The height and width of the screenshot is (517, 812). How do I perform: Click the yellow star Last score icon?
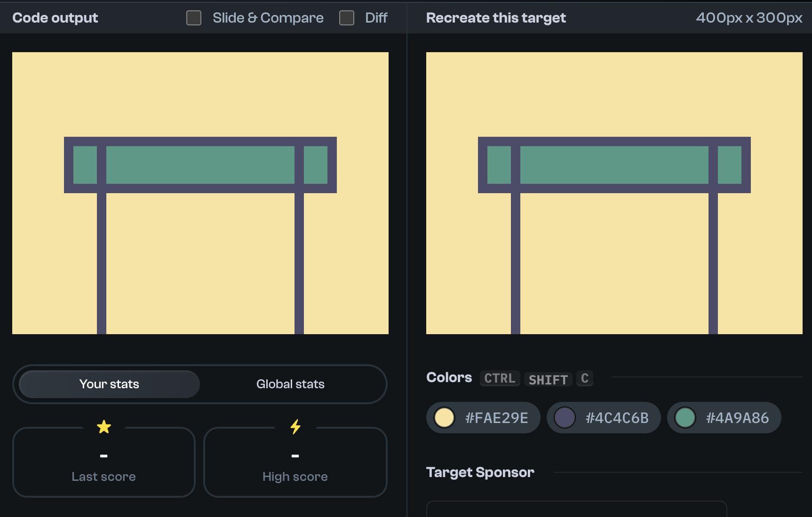104,427
